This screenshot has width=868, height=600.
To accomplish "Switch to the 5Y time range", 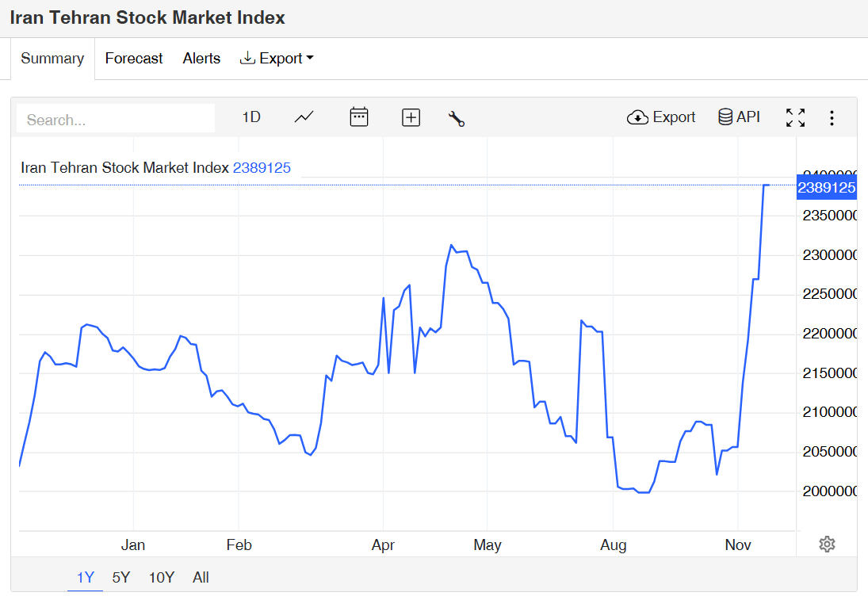I will tap(121, 577).
